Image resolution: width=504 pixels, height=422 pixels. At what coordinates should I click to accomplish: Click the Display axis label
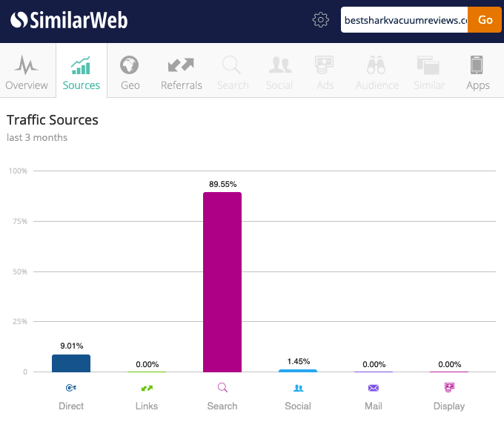coord(449,406)
